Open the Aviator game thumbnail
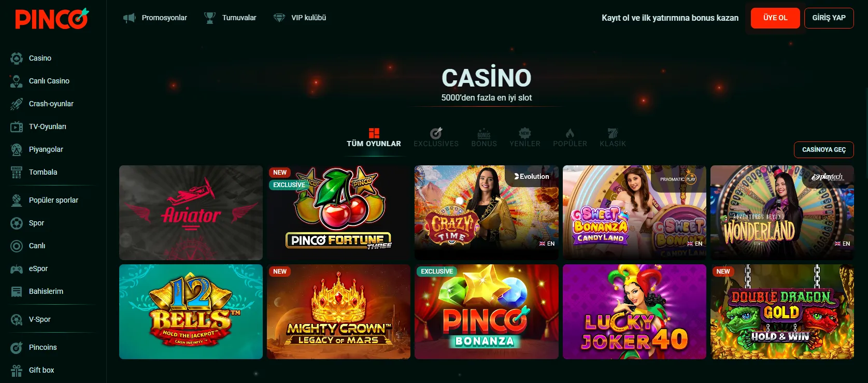 pyautogui.click(x=191, y=212)
